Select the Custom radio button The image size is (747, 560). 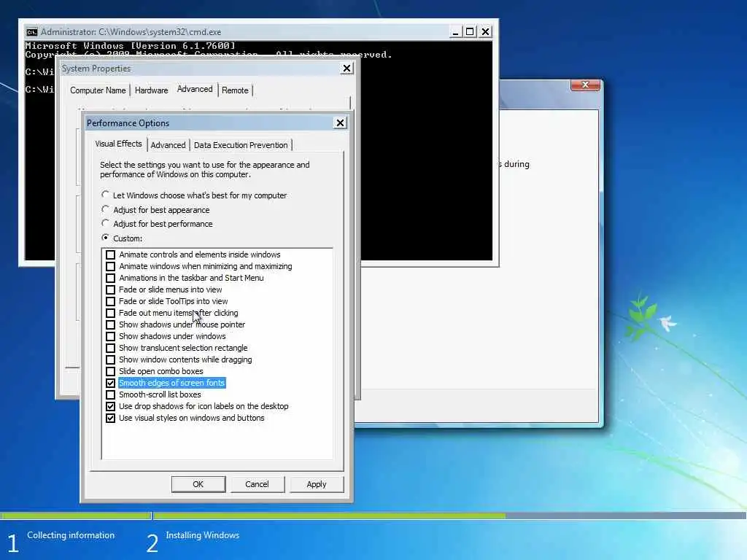click(x=105, y=237)
